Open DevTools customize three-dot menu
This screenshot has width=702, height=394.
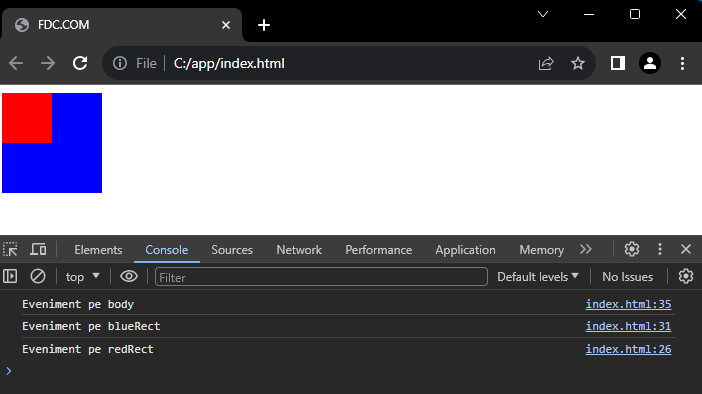click(x=659, y=249)
